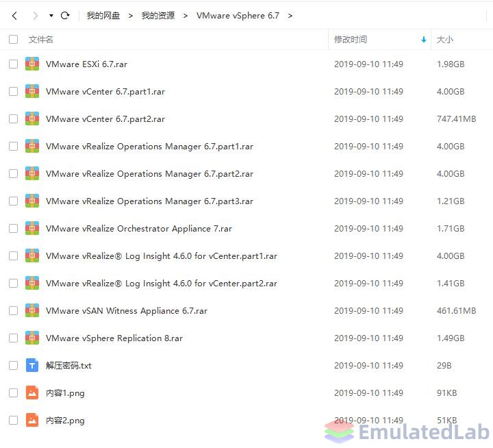Sort by 修改时间 column header
This screenshot has height=448, width=493.
351,39
